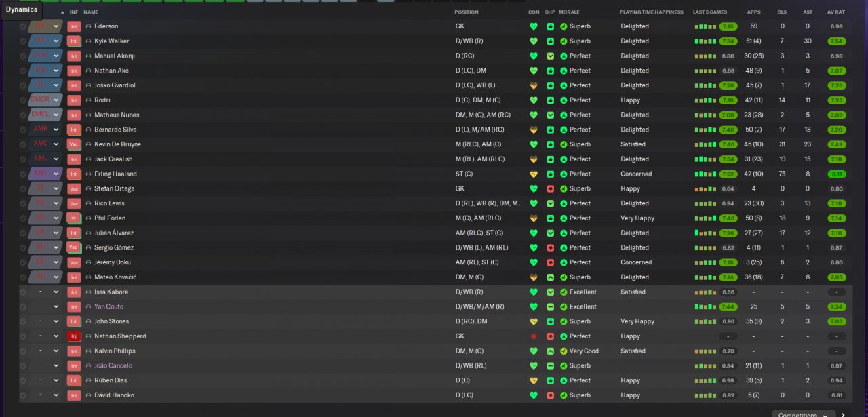This screenshot has width=868, height=417.
Task: Click the player profile icon beside Jack Grealish
Action: (x=88, y=159)
